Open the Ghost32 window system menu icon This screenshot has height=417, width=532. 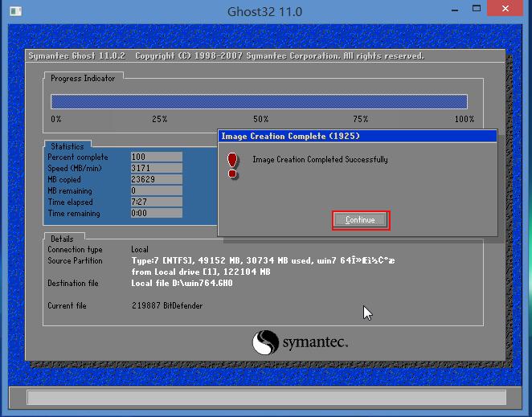[x=12, y=12]
